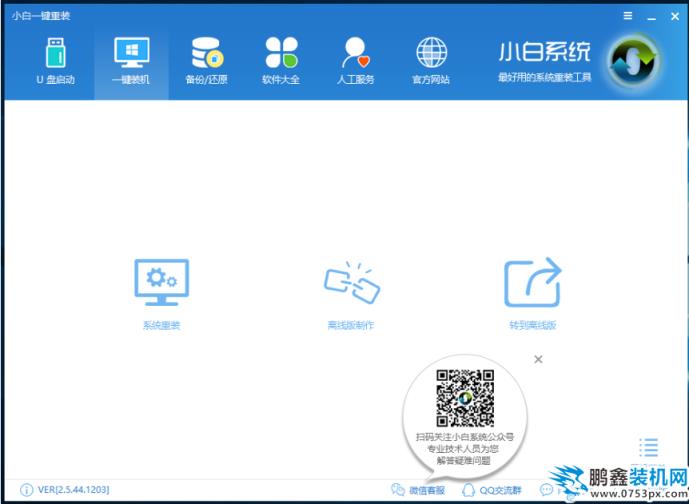Click the 离线版制作 broken chain icon
This screenshot has height=504, width=689.
(x=352, y=283)
